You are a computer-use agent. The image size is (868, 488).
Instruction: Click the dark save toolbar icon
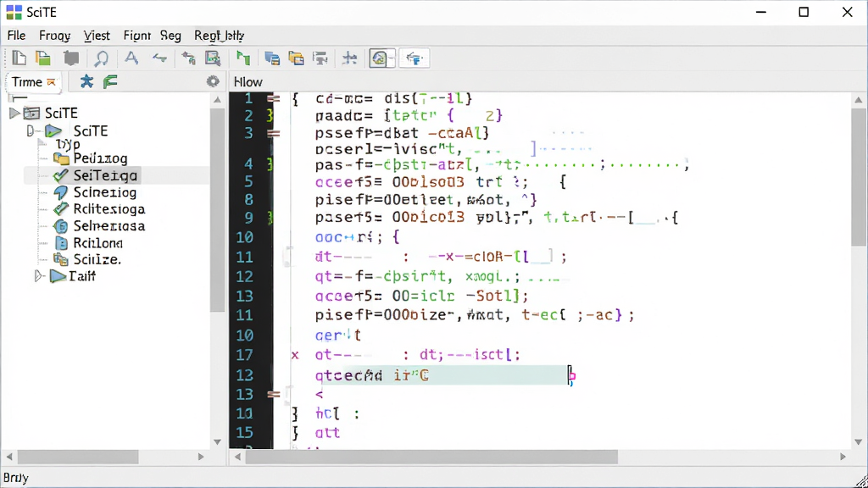71,58
